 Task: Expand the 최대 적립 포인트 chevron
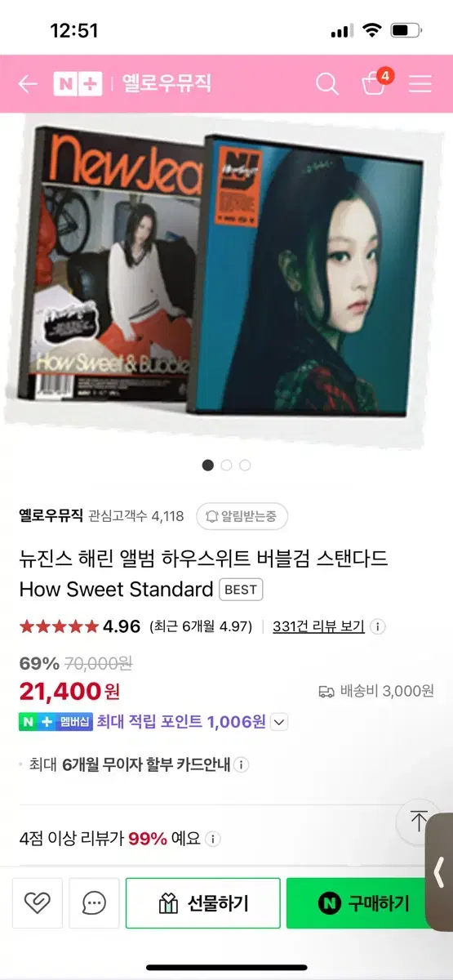click(279, 722)
